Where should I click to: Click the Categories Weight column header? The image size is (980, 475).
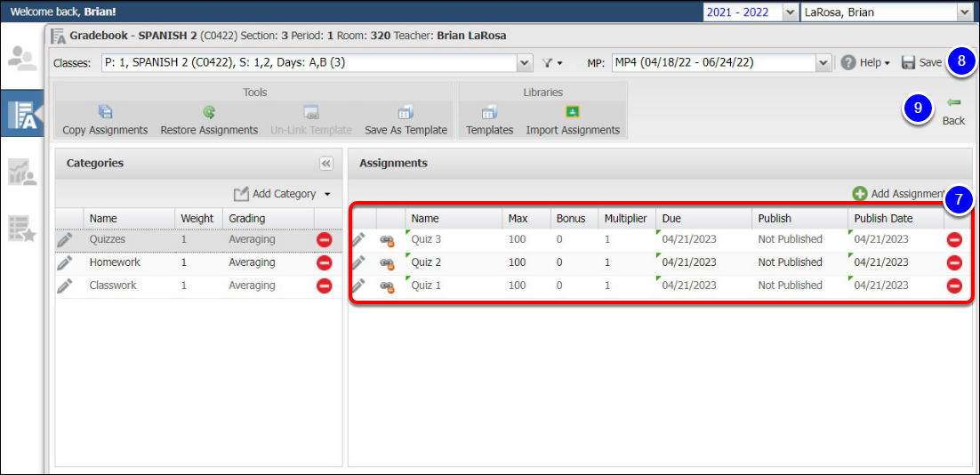198,219
